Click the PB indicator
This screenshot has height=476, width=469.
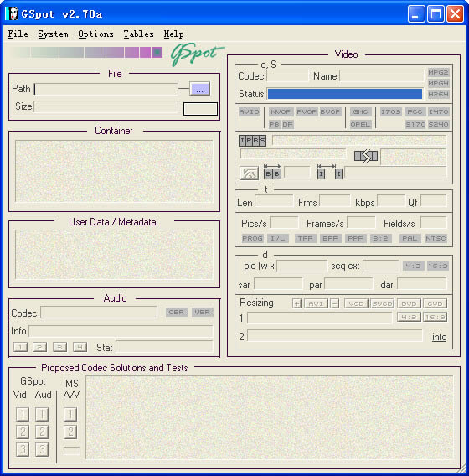pyautogui.click(x=274, y=125)
